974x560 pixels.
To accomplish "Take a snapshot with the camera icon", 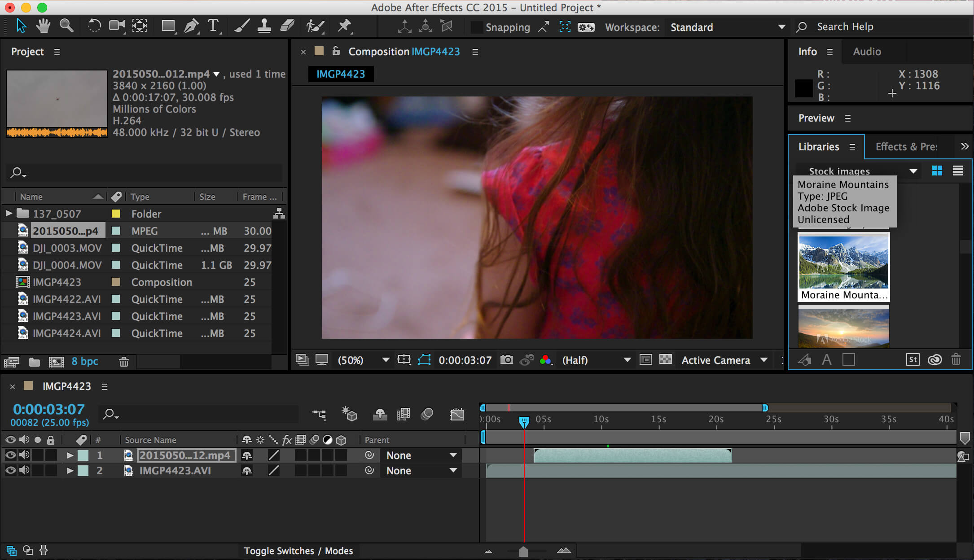I will 507,360.
